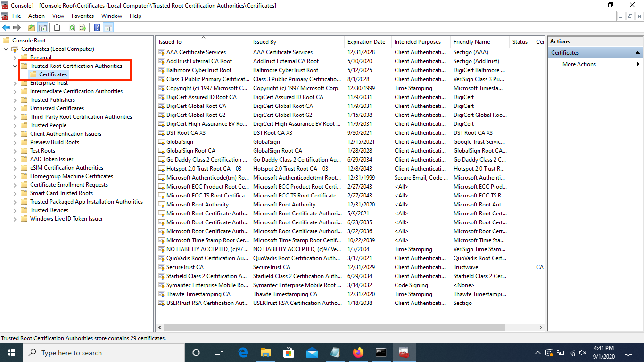The width and height of the screenshot is (644, 362).
Task: Click the Export List toolbar icon
Action: (x=83, y=27)
